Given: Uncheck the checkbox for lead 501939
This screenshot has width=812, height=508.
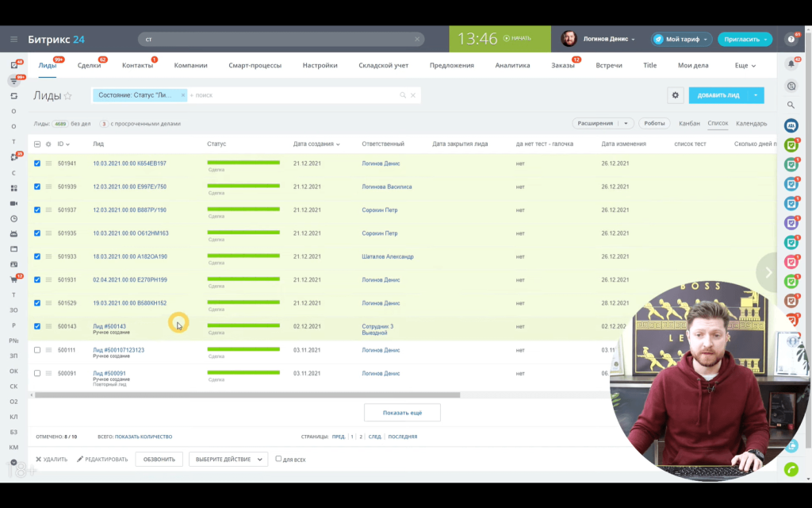Looking at the screenshot, I should 37,187.
